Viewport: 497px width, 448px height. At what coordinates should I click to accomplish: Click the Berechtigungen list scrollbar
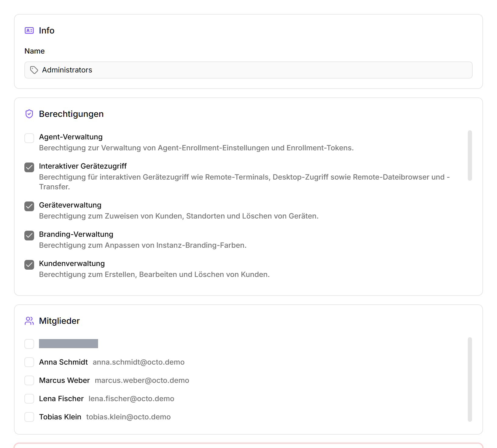coord(470,156)
